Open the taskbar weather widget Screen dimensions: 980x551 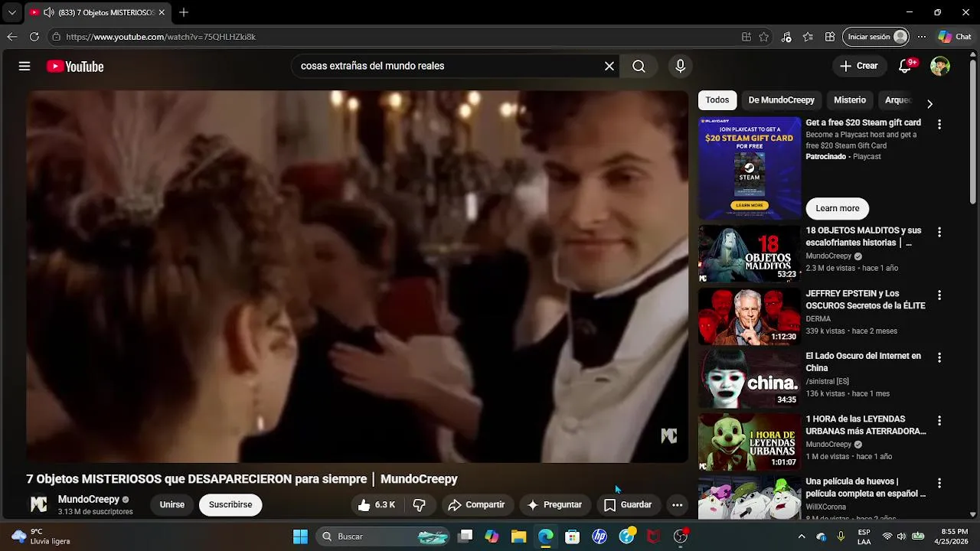[42, 536]
